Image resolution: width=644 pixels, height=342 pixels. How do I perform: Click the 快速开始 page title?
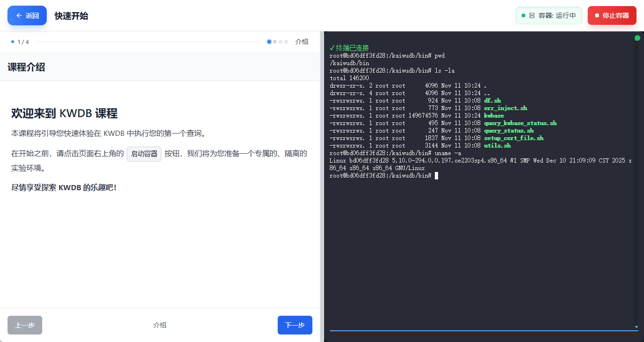click(x=71, y=16)
